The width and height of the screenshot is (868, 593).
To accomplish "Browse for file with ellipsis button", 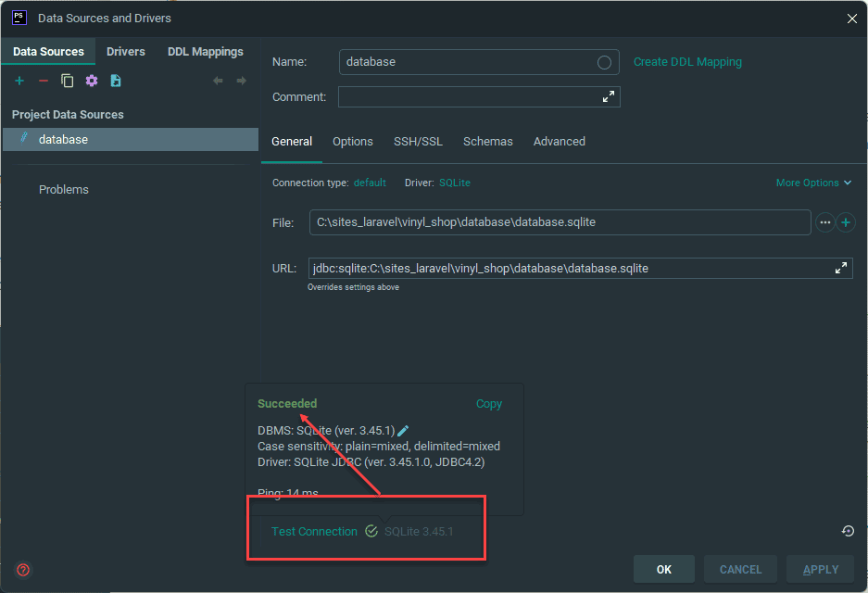I will 824,222.
